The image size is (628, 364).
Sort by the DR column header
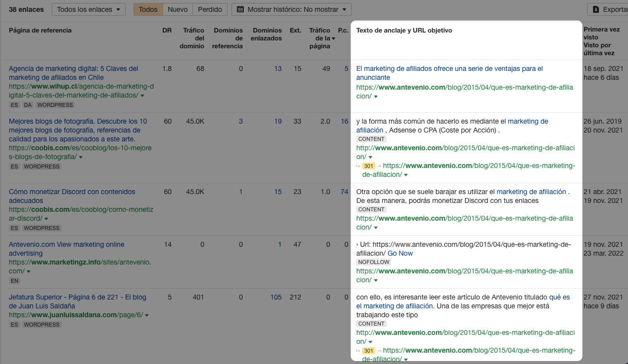pyautogui.click(x=167, y=31)
